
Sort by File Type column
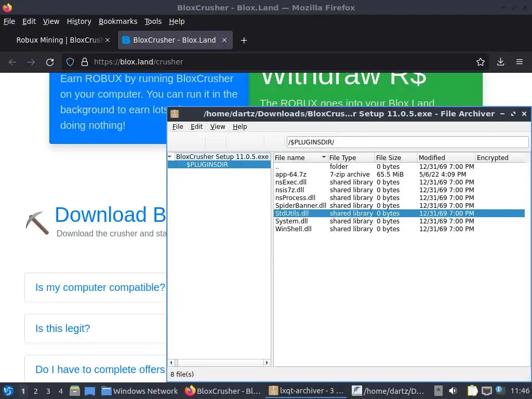point(351,158)
